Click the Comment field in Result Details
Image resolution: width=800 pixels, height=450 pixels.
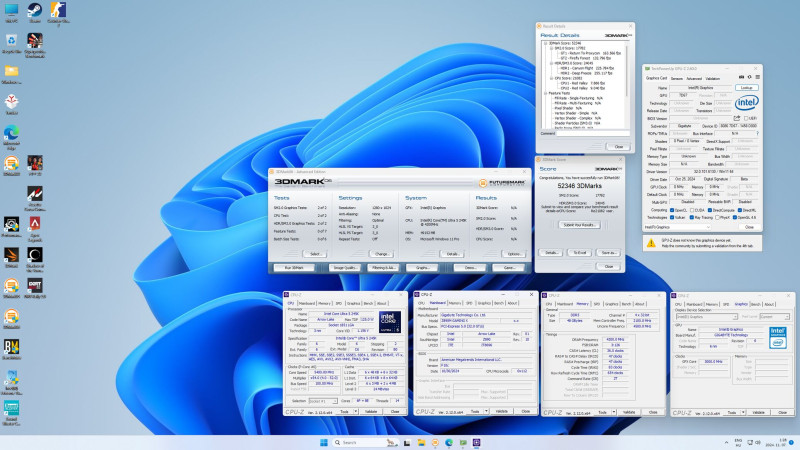point(593,134)
